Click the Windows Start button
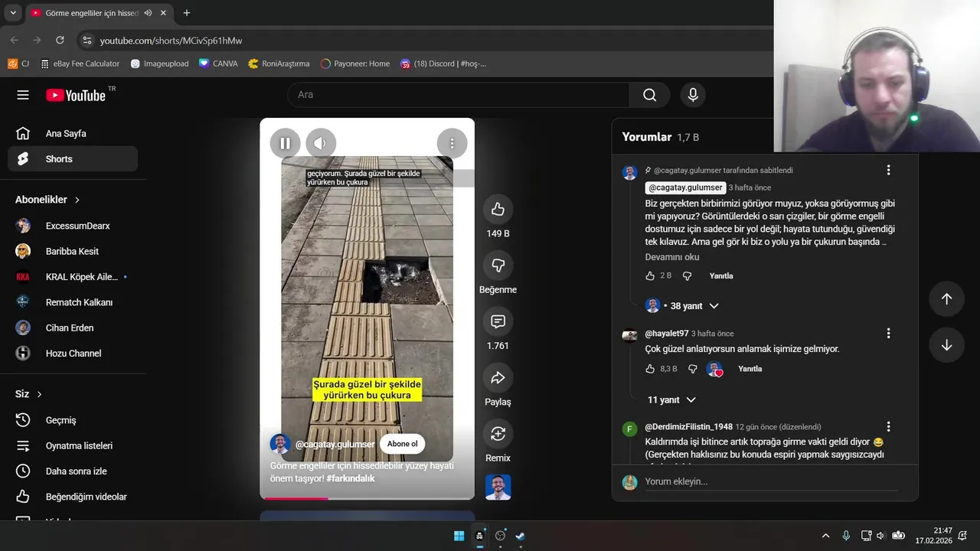Image resolution: width=980 pixels, height=551 pixels. coord(459,536)
